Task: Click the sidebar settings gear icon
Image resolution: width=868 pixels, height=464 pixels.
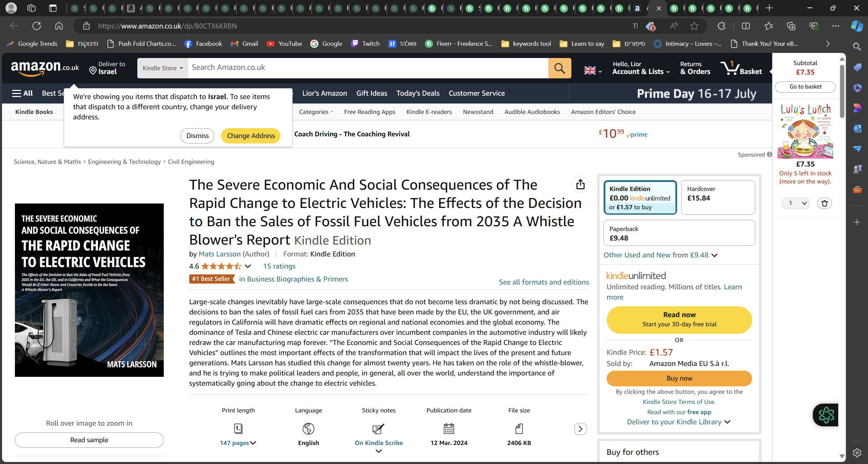Action: pos(857,452)
